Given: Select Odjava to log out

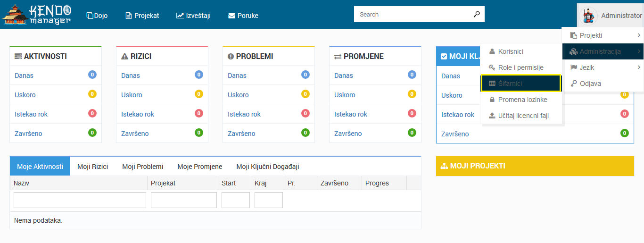Looking at the screenshot, I should [x=590, y=84].
